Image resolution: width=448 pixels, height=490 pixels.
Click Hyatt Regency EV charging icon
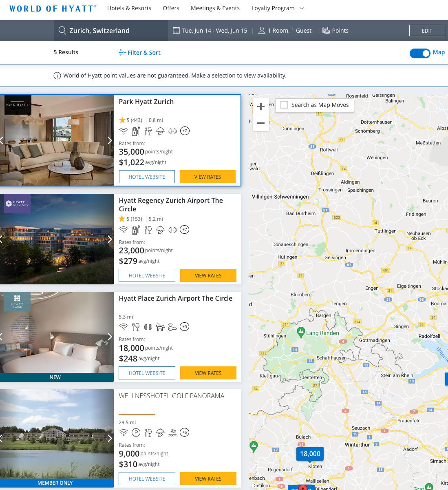click(x=136, y=230)
